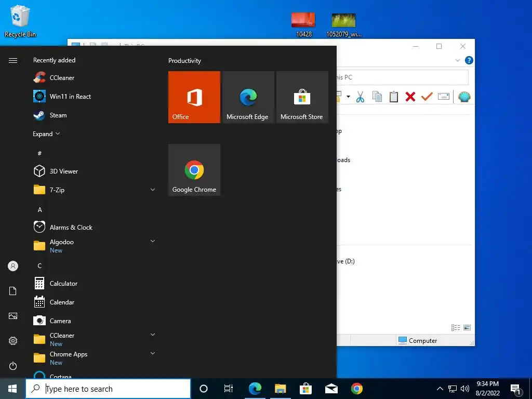
Task: Open File Explorer on taskbar
Action: [280, 389]
